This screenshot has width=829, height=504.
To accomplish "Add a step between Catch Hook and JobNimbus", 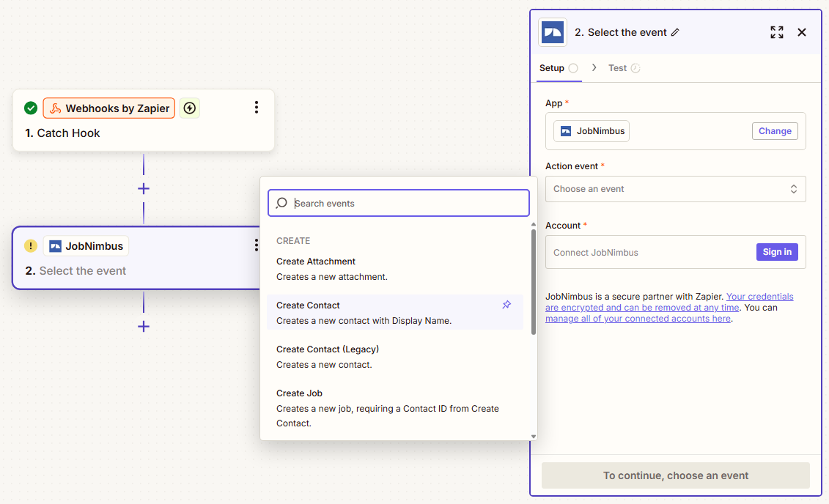I will pos(143,188).
